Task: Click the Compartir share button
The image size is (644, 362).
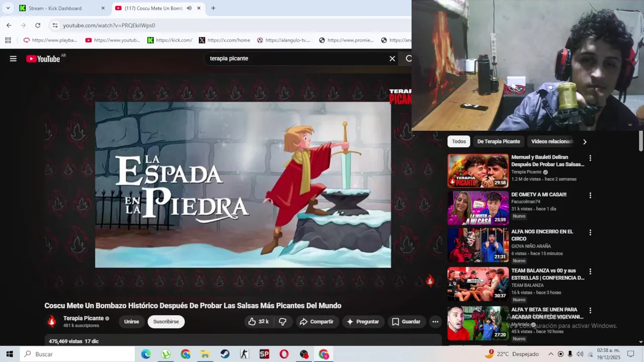Action: click(x=316, y=322)
